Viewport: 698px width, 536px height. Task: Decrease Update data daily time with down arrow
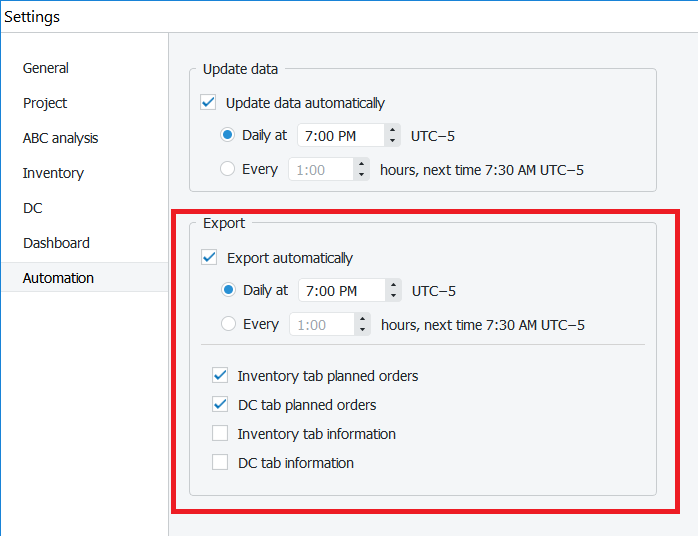pyautogui.click(x=393, y=142)
